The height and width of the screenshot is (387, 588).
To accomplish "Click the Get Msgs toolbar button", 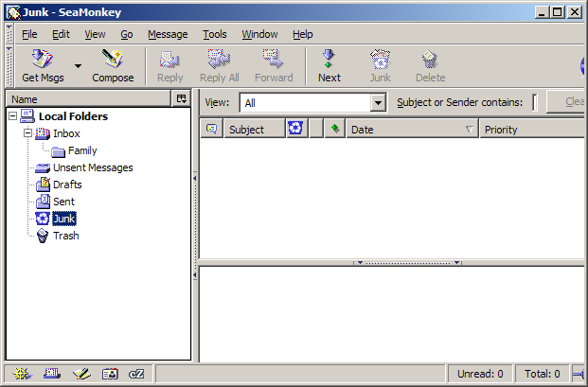I will pos(43,66).
